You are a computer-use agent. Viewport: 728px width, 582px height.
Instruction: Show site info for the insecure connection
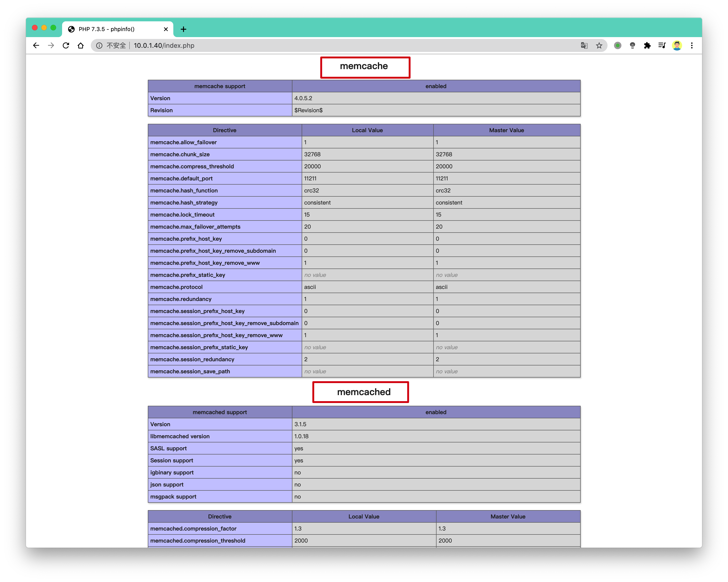click(x=99, y=45)
